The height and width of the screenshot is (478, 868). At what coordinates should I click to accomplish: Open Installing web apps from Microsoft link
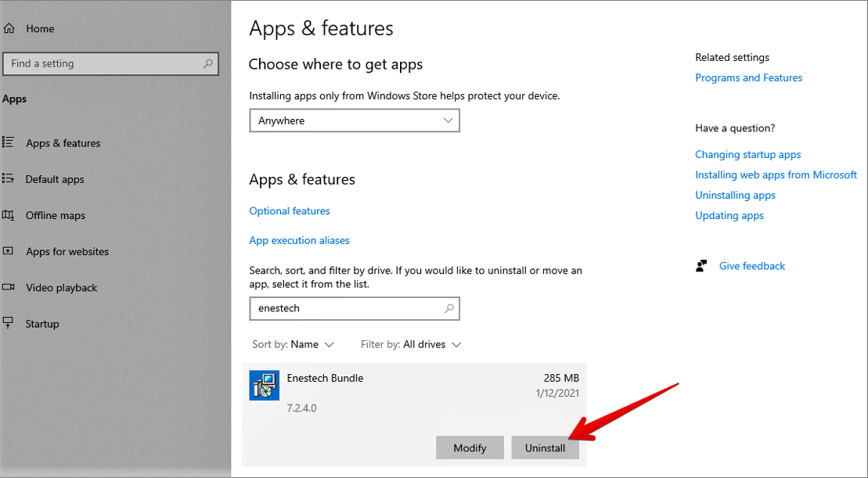click(776, 174)
